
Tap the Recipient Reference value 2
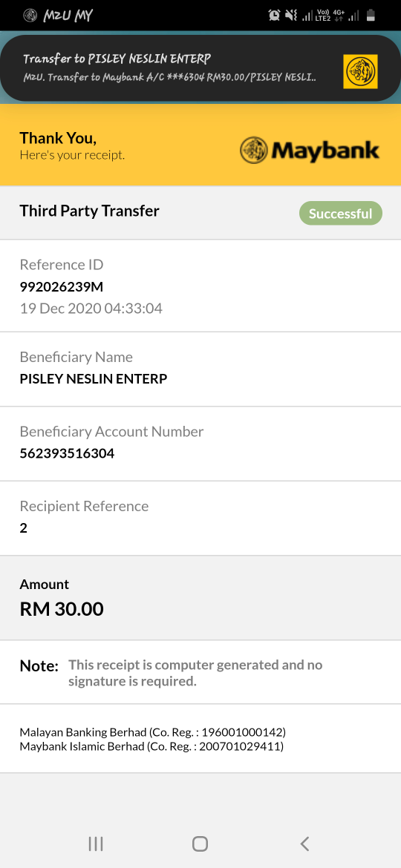click(23, 528)
